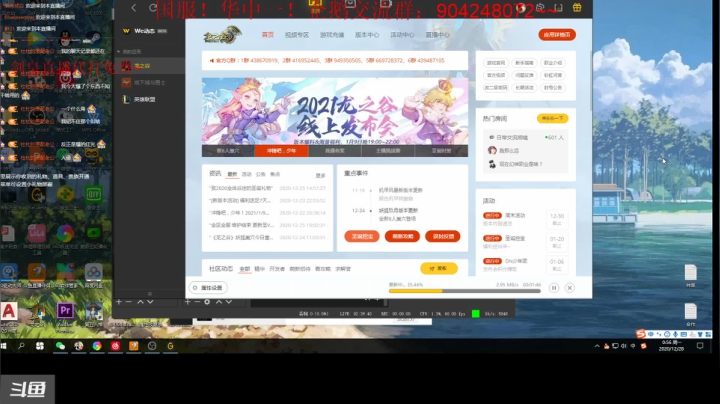The image size is (720, 404).
Task: Select 龙之谷 in the WeGame game list
Action: [149, 66]
